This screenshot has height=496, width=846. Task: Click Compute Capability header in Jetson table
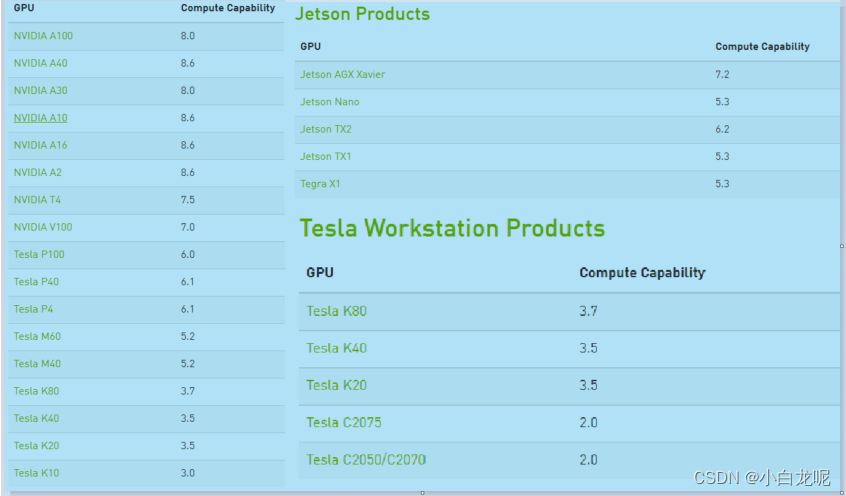pyautogui.click(x=762, y=47)
